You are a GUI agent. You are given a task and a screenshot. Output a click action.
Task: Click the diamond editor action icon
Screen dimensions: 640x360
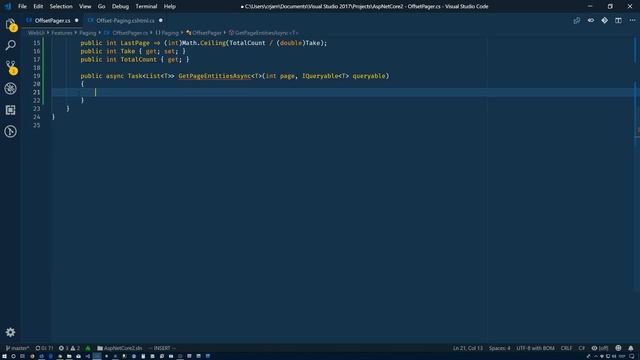[604, 20]
